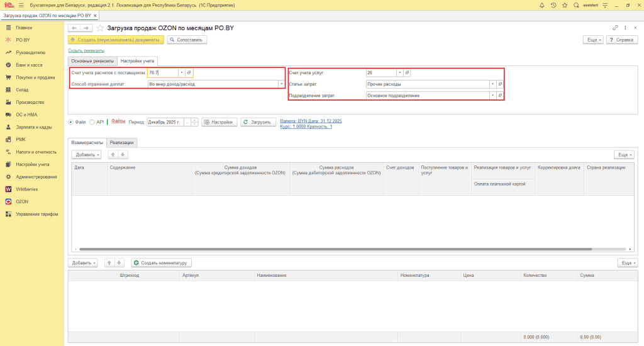
Task: Expand Способ отражения доплат dropdown
Action: [281, 84]
